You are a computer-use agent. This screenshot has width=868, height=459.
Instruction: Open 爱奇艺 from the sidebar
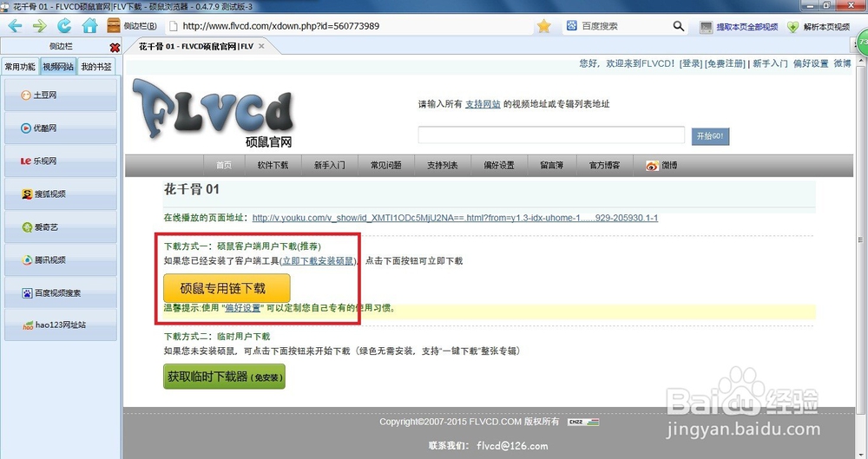(x=61, y=226)
